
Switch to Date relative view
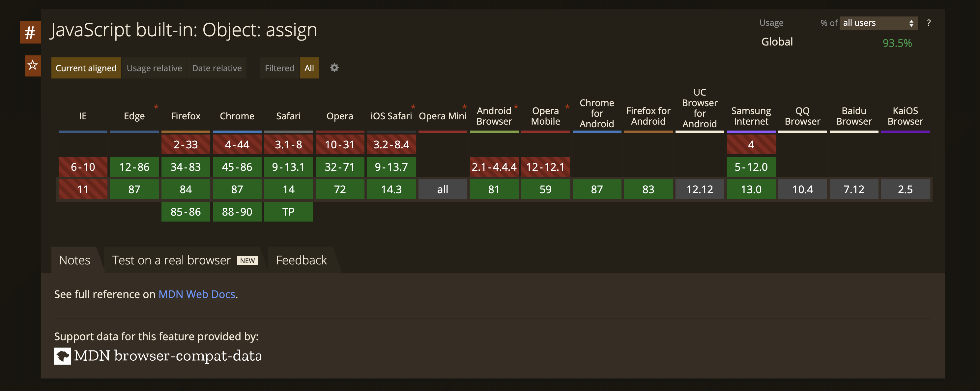[x=216, y=68]
